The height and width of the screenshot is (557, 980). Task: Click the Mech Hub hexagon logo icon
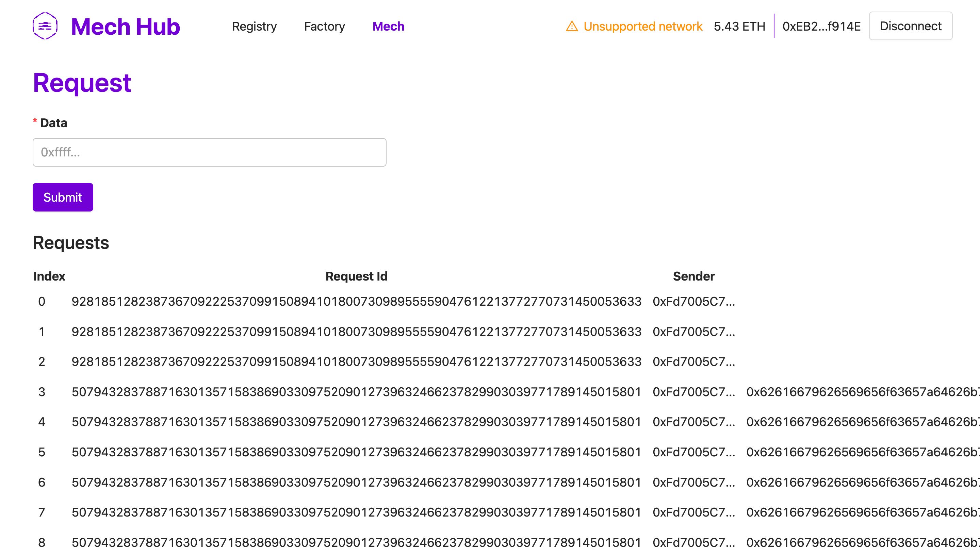click(45, 26)
